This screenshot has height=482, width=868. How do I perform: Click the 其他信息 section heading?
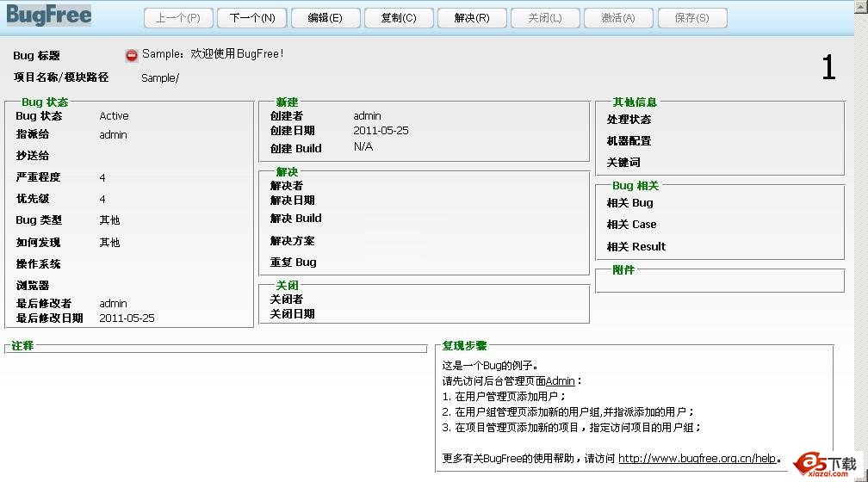(x=635, y=102)
